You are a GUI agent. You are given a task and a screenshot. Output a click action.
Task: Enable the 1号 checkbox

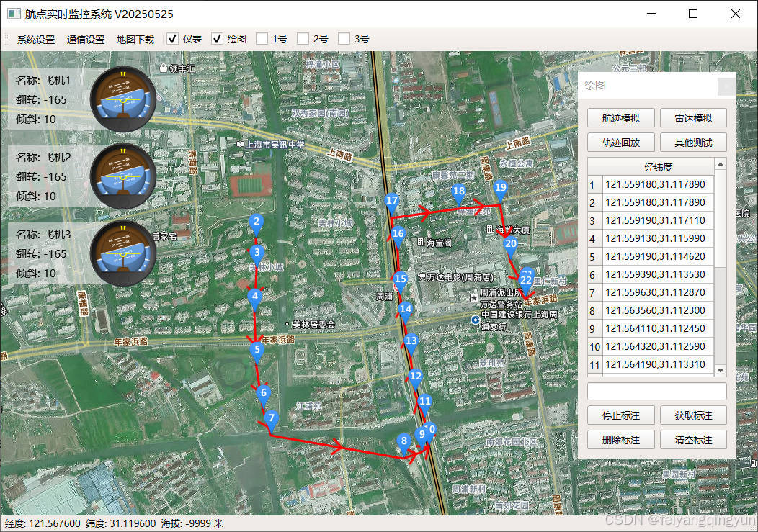(x=262, y=39)
